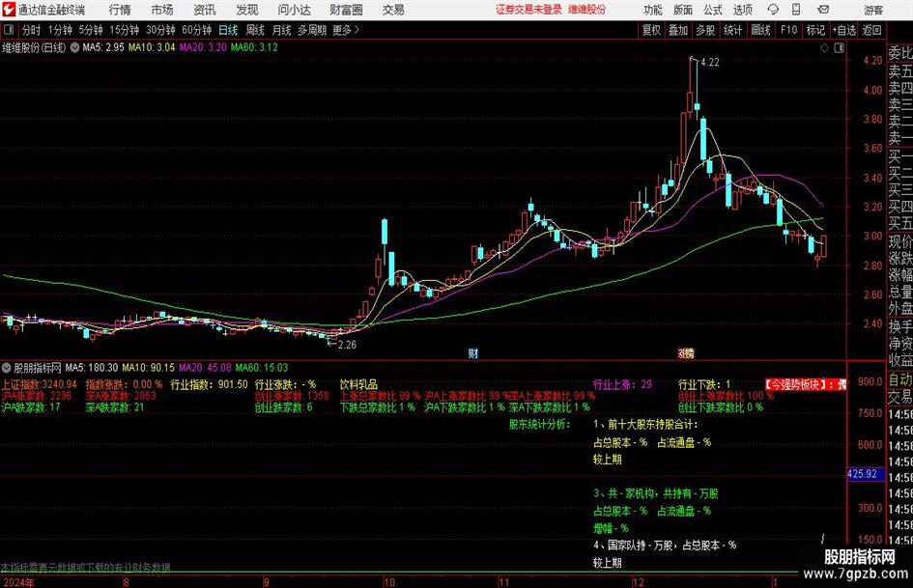Viewport: 913px width, 588px height.
Task: Click 证券交易未登录 login status
Action: pyautogui.click(x=528, y=10)
